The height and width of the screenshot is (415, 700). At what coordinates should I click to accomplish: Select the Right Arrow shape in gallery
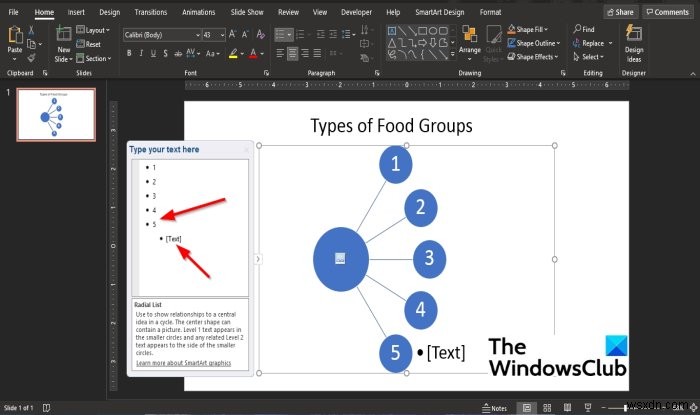tap(422, 43)
